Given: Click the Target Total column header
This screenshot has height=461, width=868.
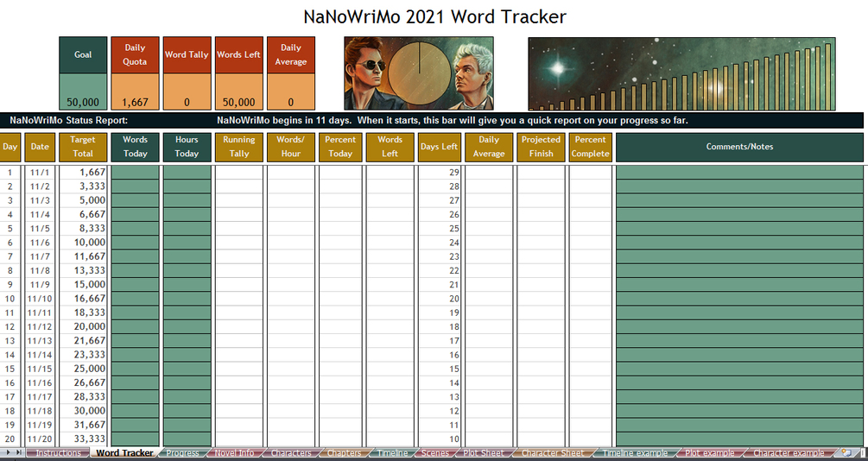Looking at the screenshot, I should pyautogui.click(x=83, y=147).
